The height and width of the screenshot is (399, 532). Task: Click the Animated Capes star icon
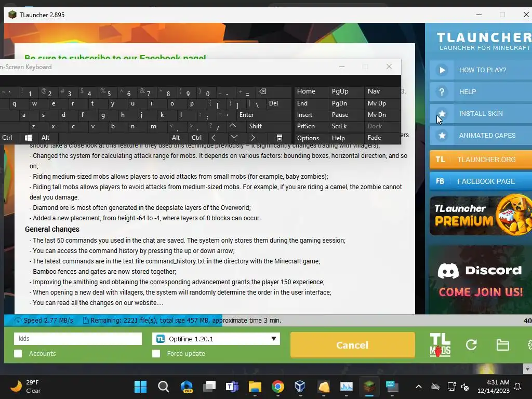click(x=442, y=136)
